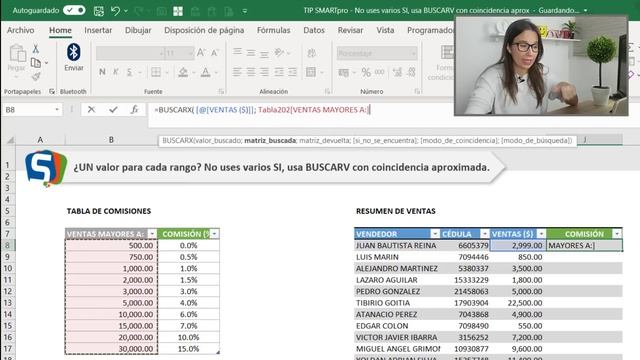Toggle Italic (K) formatting
Screen dimensions: 640x360
[x=116, y=72]
